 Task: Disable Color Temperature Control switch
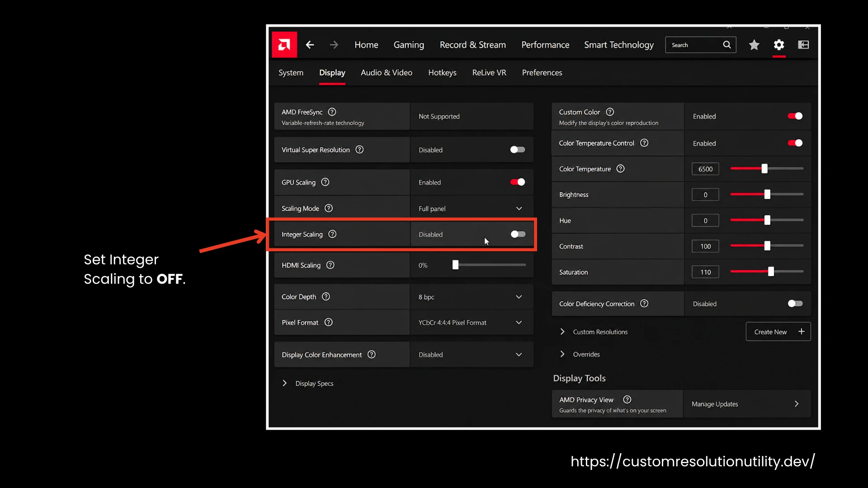click(x=795, y=143)
